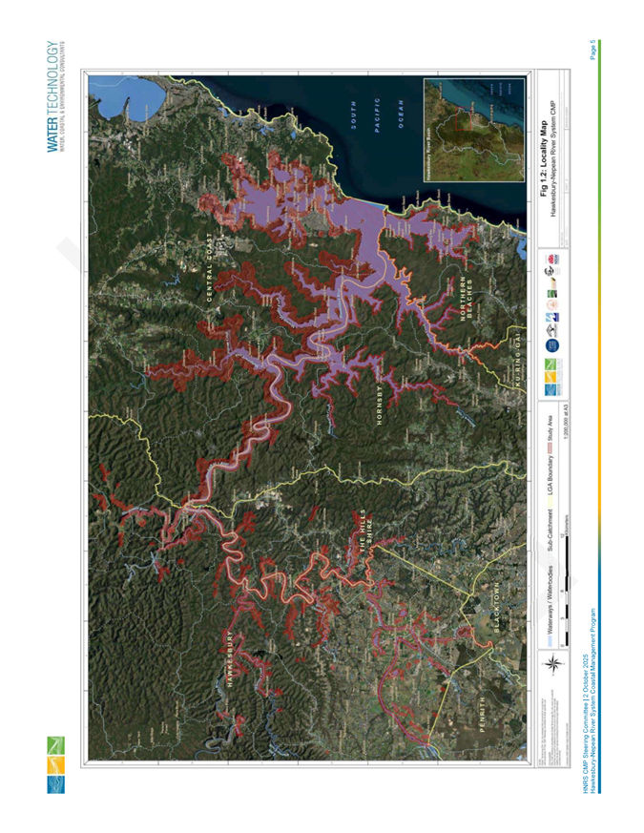Click the red NSW Government logo
This screenshot has width=644, height=833.
[552, 259]
